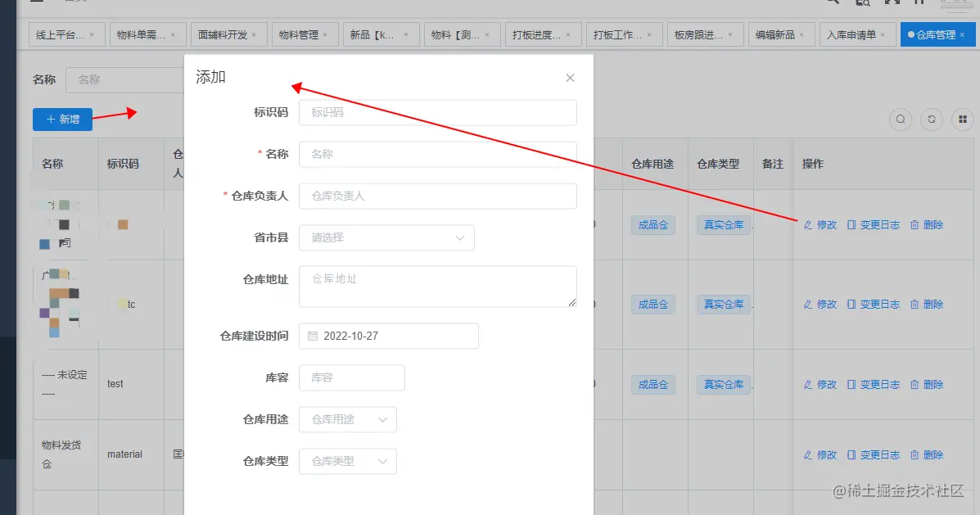Image resolution: width=980 pixels, height=515 pixels.
Task: Click the round search icon above the table
Action: [900, 120]
